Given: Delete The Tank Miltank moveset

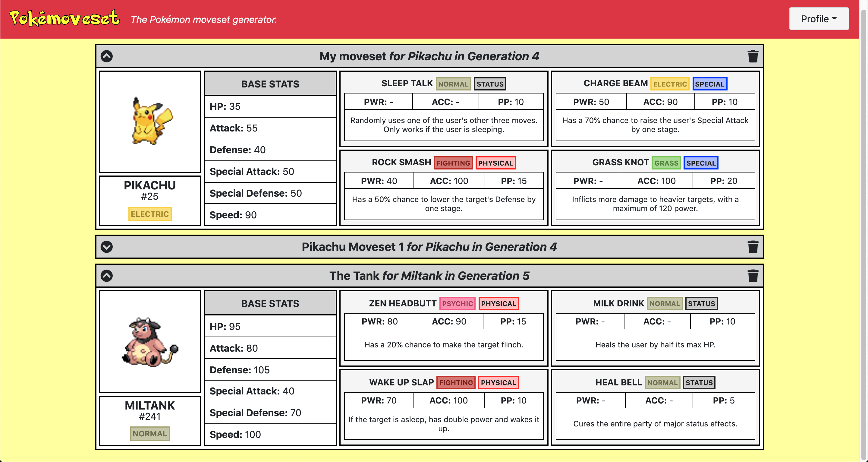Looking at the screenshot, I should point(753,276).
